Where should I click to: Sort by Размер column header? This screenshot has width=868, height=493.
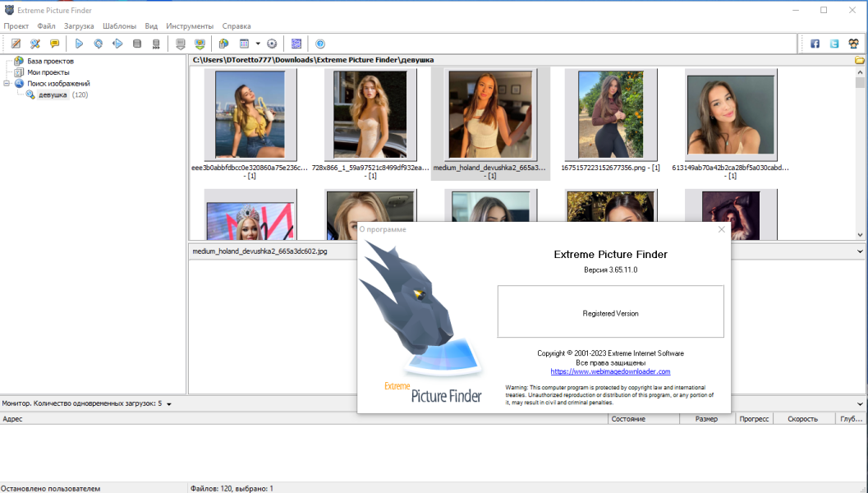(x=707, y=419)
